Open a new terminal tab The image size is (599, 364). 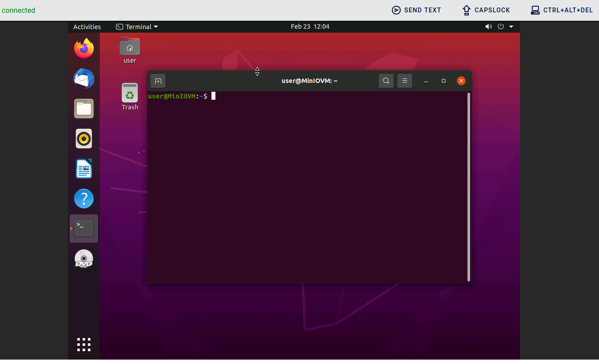158,81
